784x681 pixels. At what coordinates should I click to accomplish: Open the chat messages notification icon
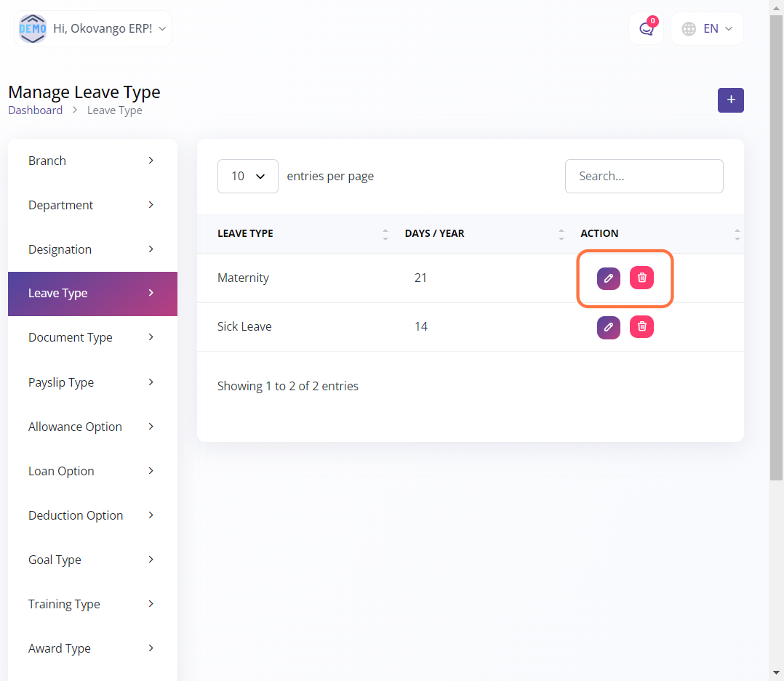click(x=646, y=29)
